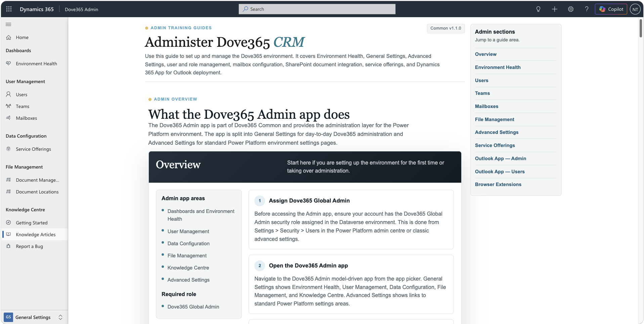Click 'Dove365 Global Admin' under Required role
Viewport: 644px width, 324px height.
[x=193, y=307]
